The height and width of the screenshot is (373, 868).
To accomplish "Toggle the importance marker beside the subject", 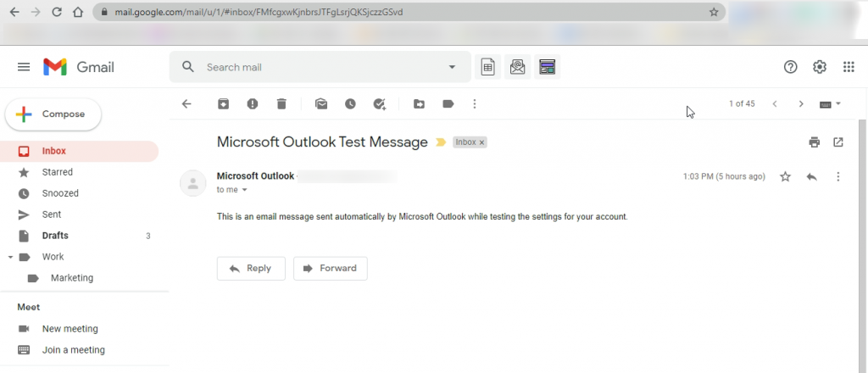I will pos(441,142).
